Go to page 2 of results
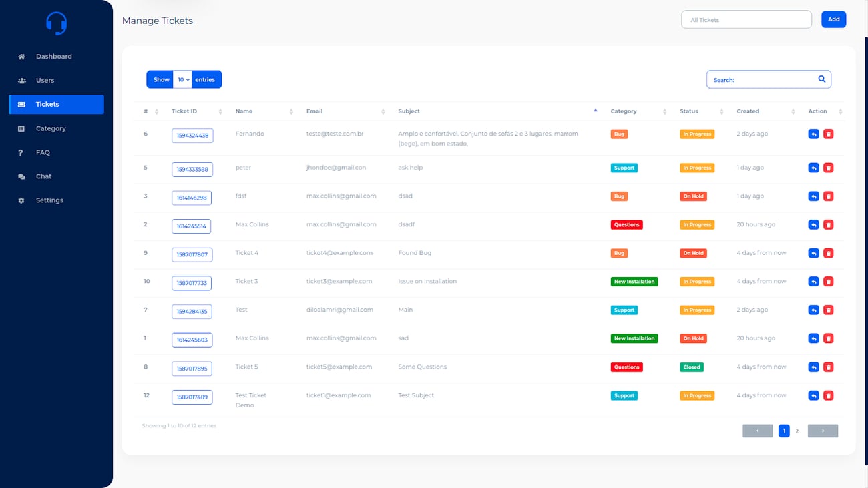The image size is (868, 488). pyautogui.click(x=797, y=431)
